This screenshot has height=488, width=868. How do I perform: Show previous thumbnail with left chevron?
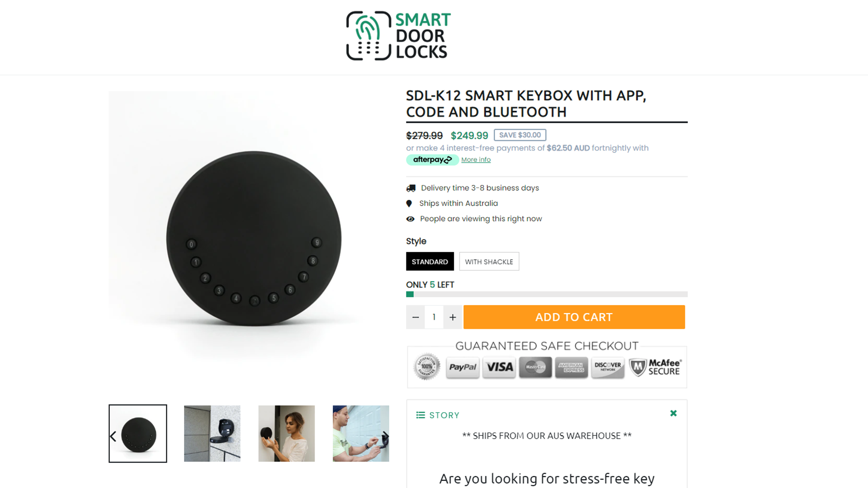click(x=113, y=436)
